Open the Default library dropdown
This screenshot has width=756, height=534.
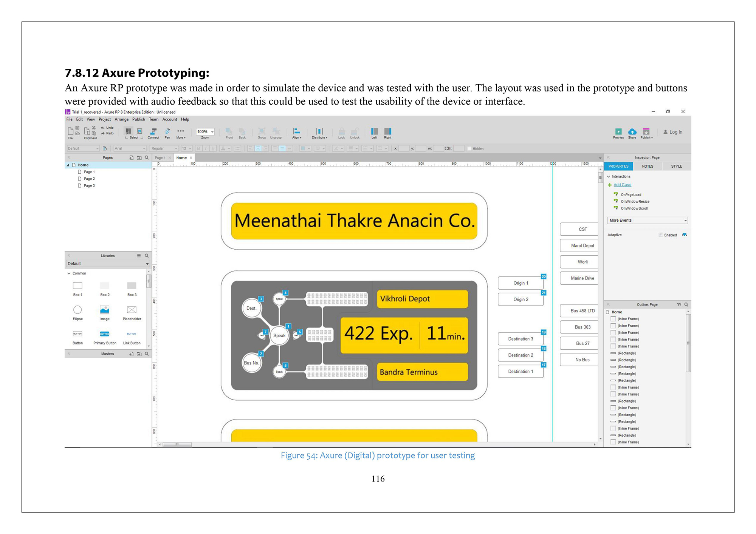[108, 264]
